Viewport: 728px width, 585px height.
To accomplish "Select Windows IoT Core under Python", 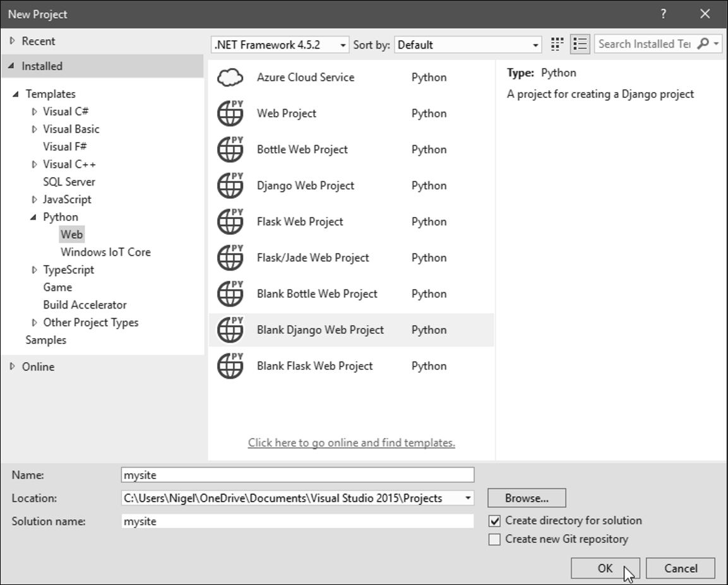I will 105,252.
